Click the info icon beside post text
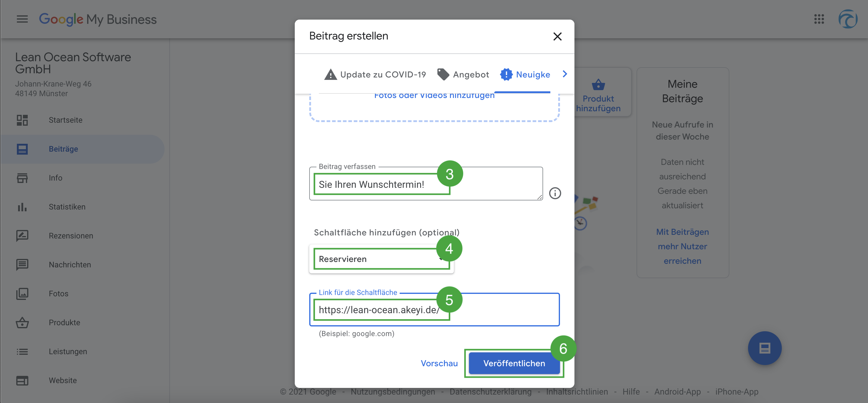 555,193
